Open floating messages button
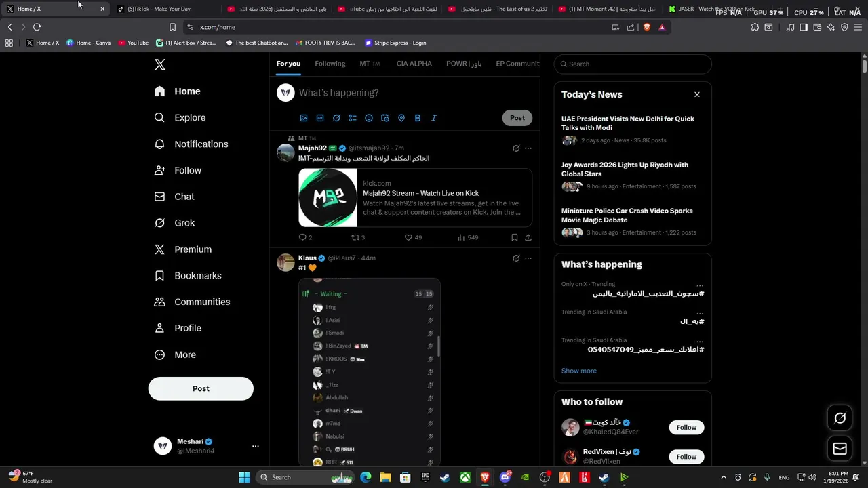Image resolution: width=868 pixels, height=488 pixels. tap(840, 449)
